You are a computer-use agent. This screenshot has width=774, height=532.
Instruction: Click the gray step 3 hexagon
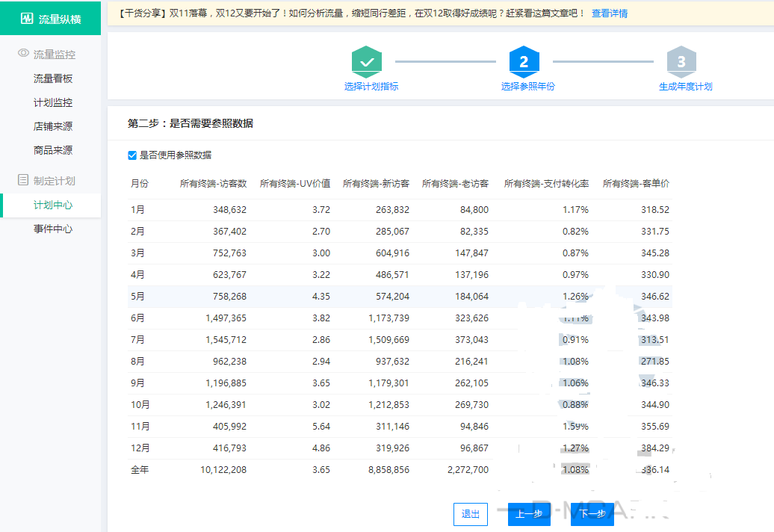click(681, 62)
